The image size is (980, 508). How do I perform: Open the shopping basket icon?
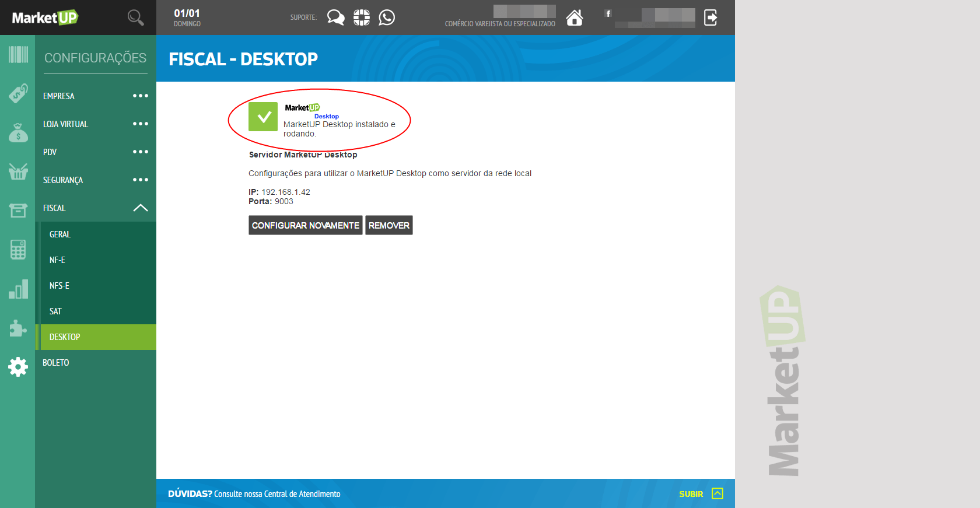click(18, 171)
